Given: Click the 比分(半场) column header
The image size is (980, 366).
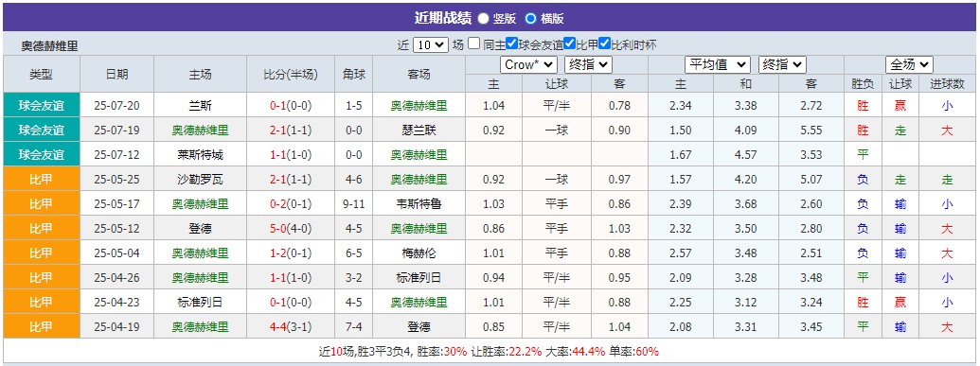Looking at the screenshot, I should [x=291, y=75].
